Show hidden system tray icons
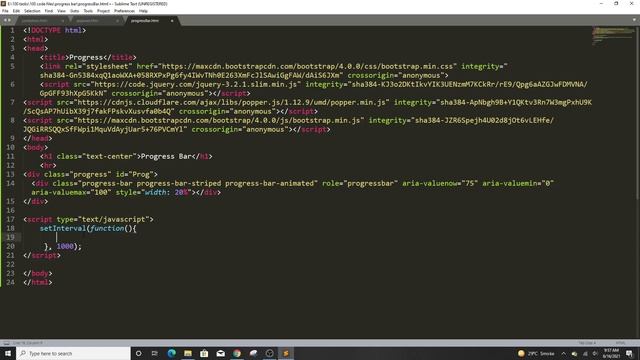 pos(564,353)
